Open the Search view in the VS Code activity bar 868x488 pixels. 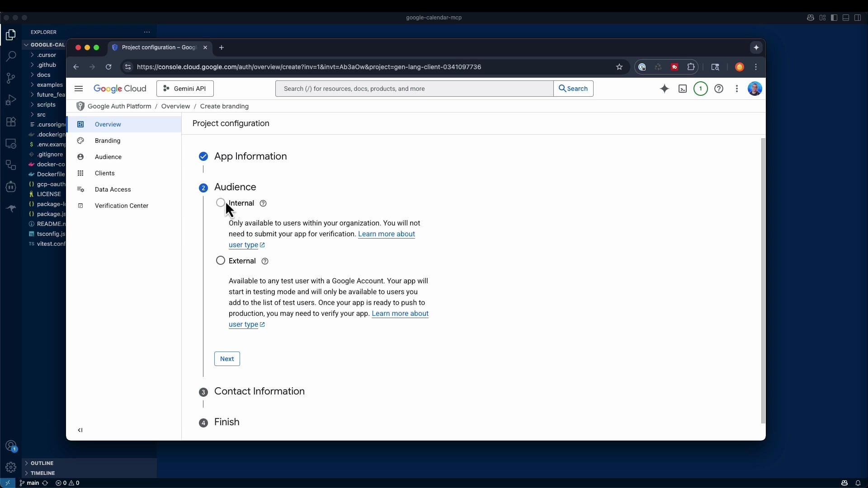(11, 56)
